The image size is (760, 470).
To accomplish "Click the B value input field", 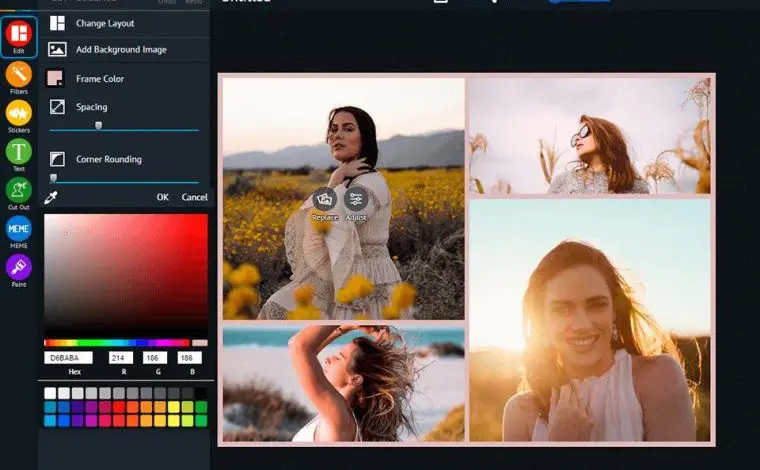I will tap(189, 358).
